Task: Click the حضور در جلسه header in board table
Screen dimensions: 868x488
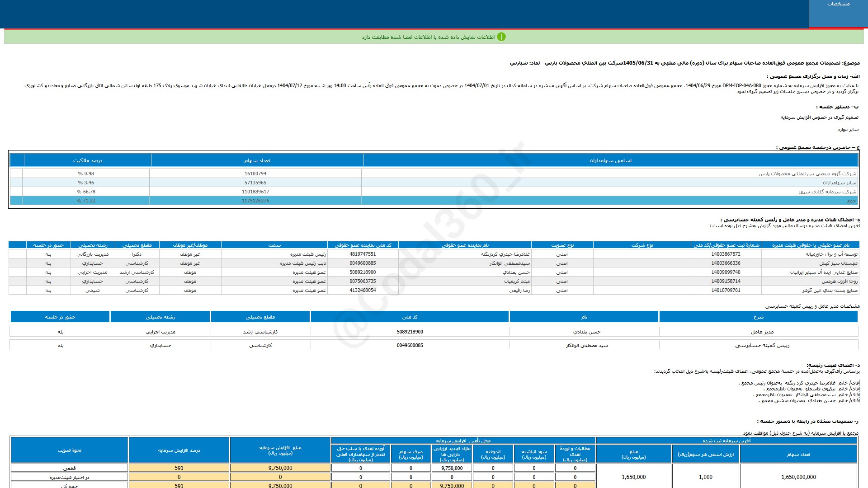Action: pos(48,245)
